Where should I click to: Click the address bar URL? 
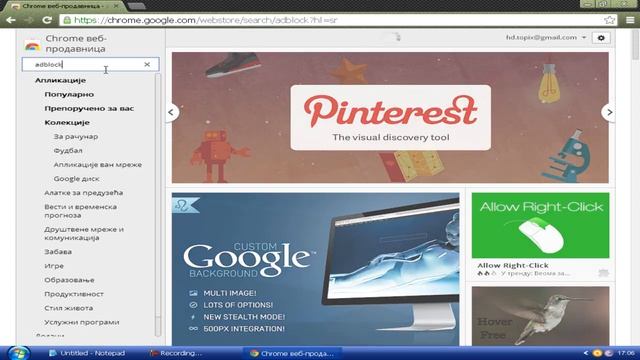(205, 20)
